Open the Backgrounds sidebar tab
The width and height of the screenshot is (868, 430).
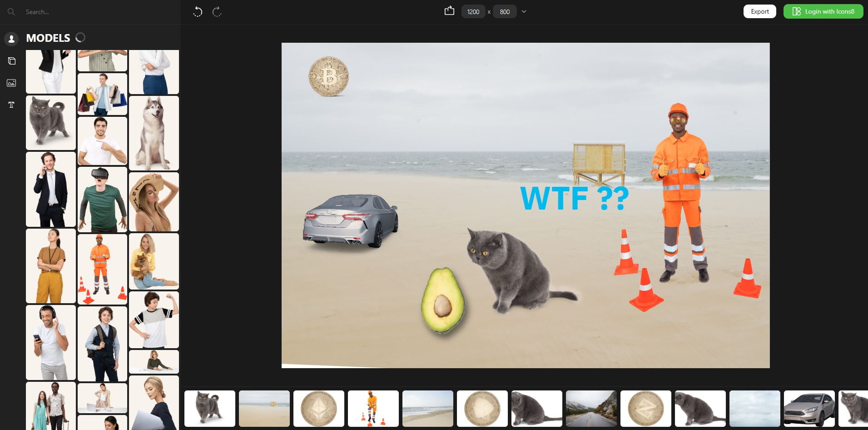11,83
